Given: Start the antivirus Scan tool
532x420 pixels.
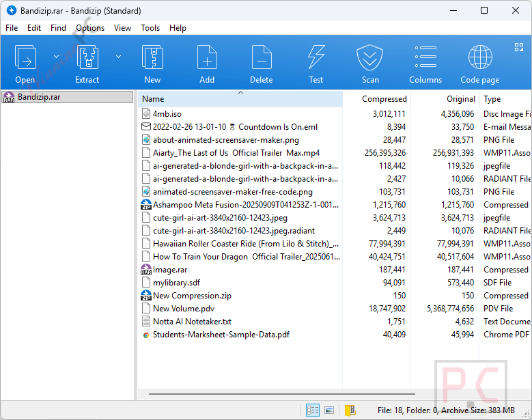Looking at the screenshot, I should 370,57.
